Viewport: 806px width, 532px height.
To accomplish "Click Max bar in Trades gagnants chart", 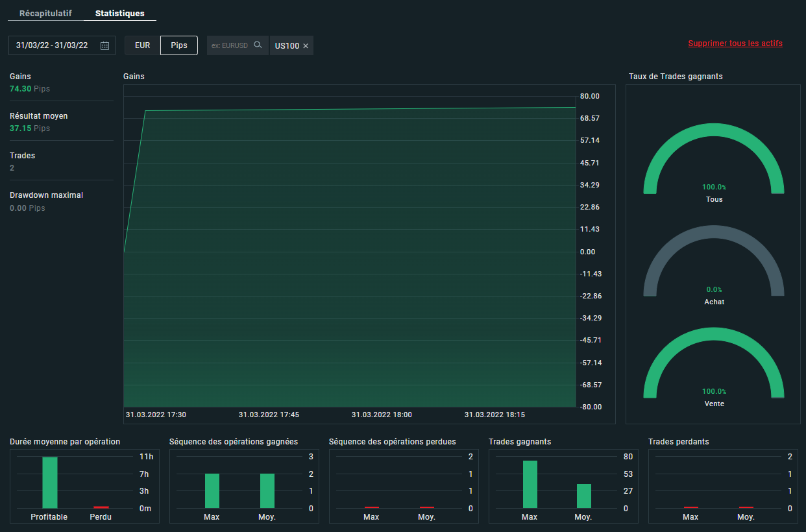I will tap(530, 484).
